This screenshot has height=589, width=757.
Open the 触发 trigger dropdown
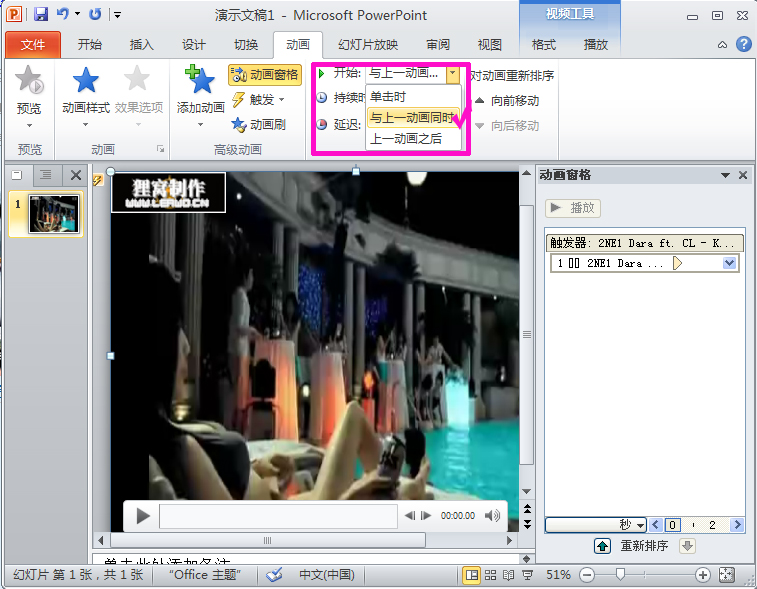click(x=258, y=100)
